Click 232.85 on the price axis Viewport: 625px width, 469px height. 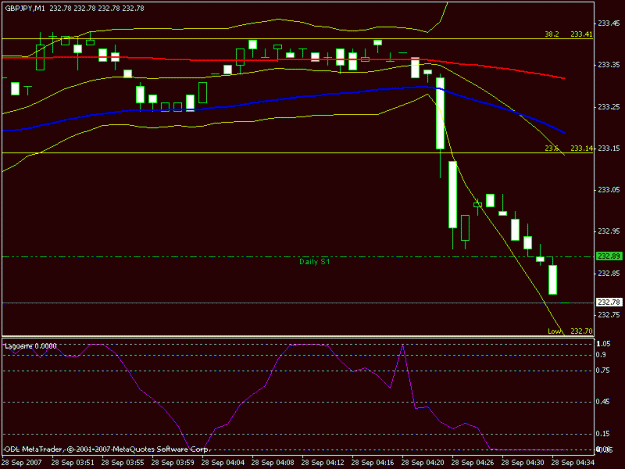609,273
